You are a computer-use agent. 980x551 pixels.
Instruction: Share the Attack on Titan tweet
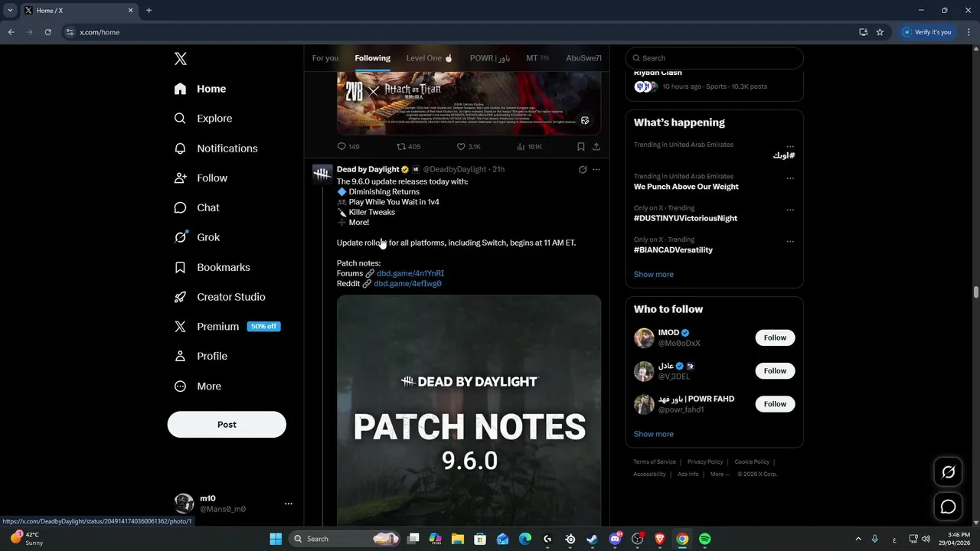[x=596, y=146]
